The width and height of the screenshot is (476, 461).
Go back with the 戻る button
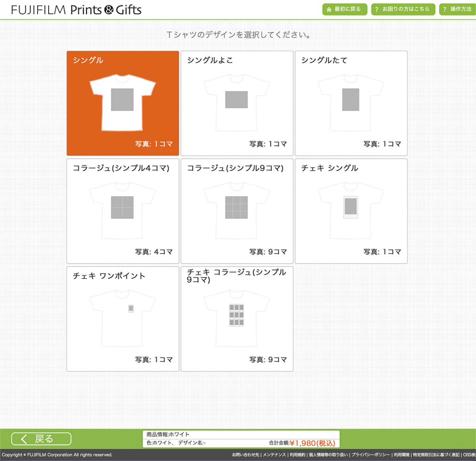[x=41, y=439]
